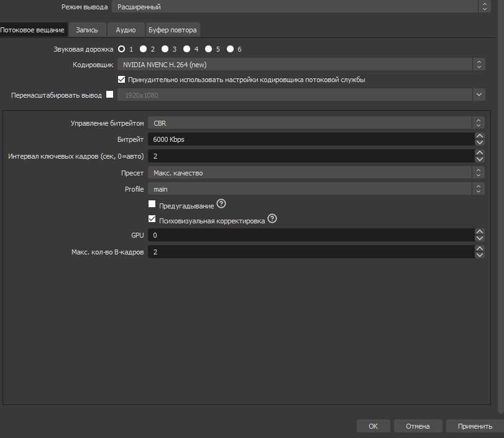The width and height of the screenshot is (504, 438).
Task: Increase Битрейт using up arrow
Action: tap(479, 136)
